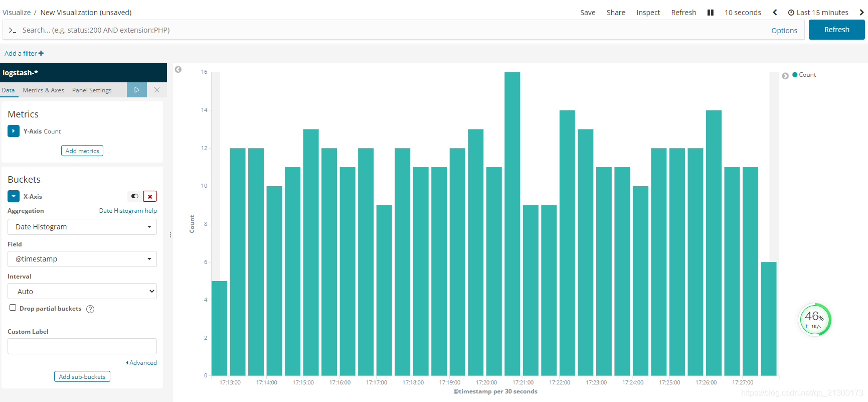Focus the search query input
Screen dimensions: 868x402
tap(391, 30)
